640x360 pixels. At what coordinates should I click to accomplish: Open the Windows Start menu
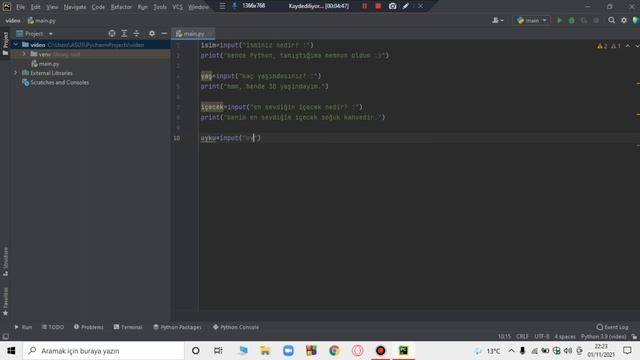11,351
